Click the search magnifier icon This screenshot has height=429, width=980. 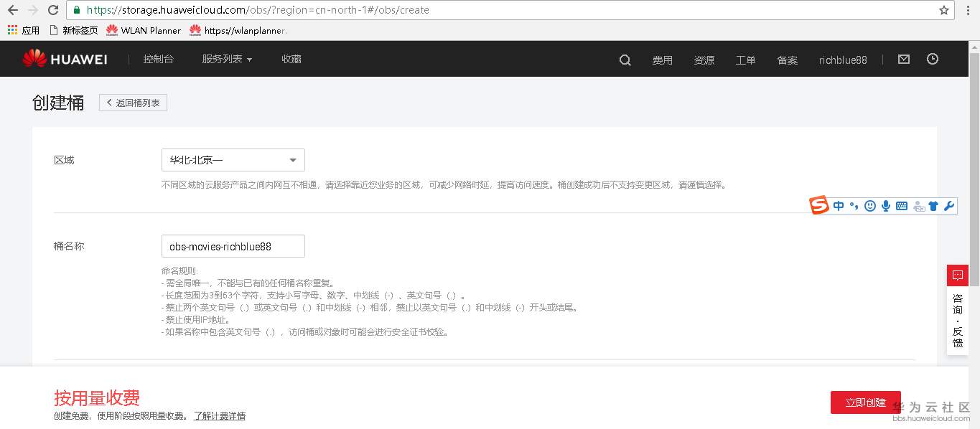[x=625, y=60]
